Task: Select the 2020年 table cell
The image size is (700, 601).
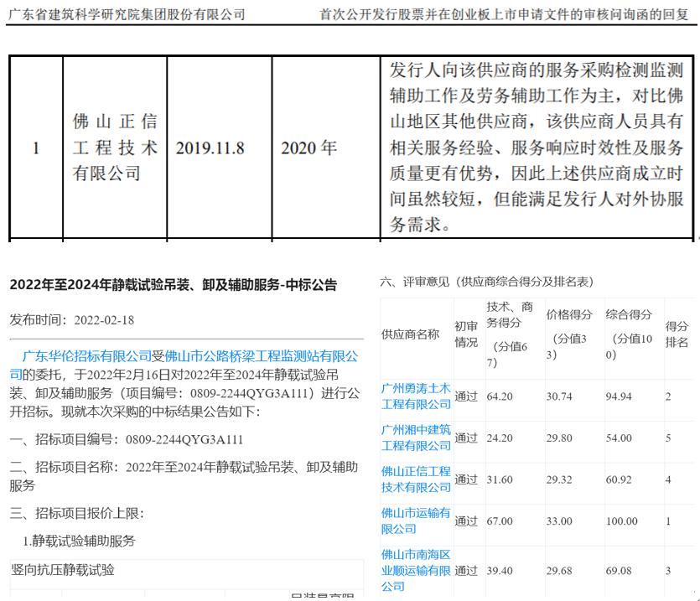Action: 309,148
